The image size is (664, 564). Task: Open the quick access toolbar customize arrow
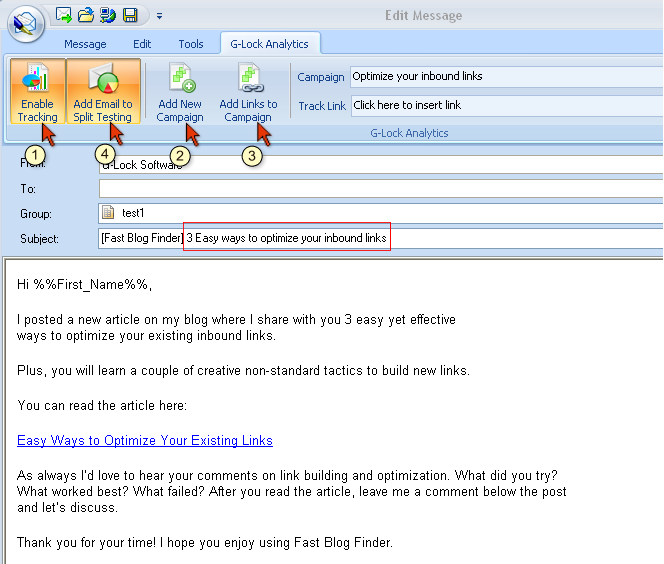[x=159, y=16]
